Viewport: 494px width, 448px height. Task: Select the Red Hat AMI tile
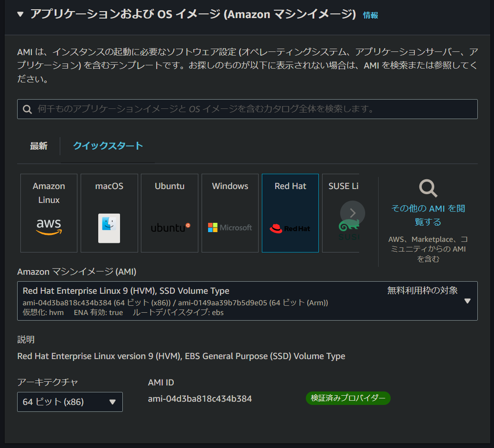coord(290,213)
